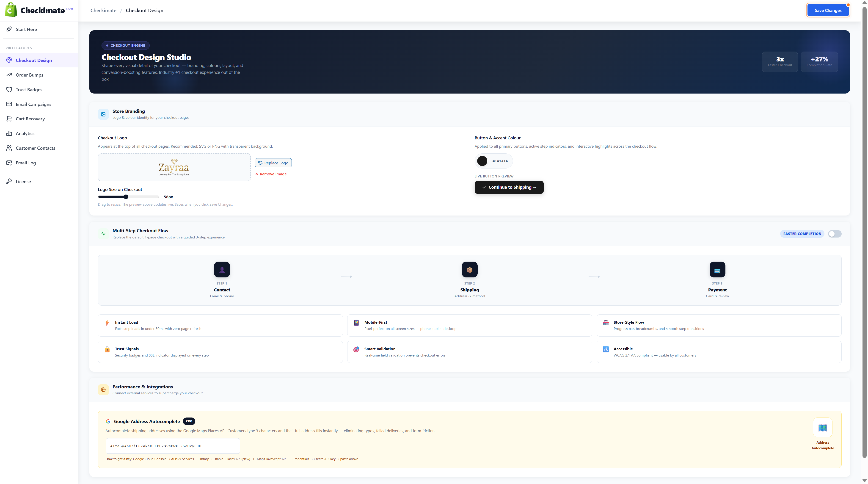868x484 pixels.
Task: Click the Store-Style Flow storefront icon
Action: tap(606, 323)
